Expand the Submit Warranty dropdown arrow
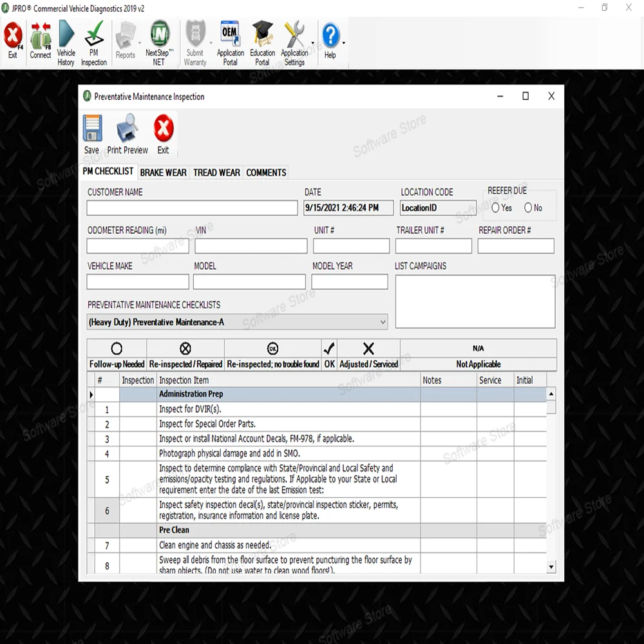The width and height of the screenshot is (644, 644). click(211, 43)
